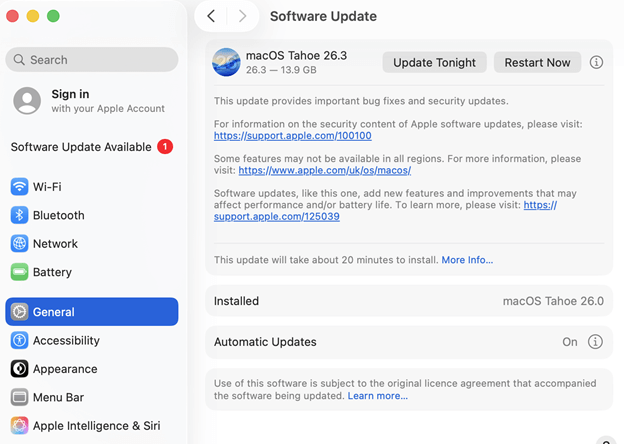Click the user avatar icon
624x444 pixels.
coord(27,101)
